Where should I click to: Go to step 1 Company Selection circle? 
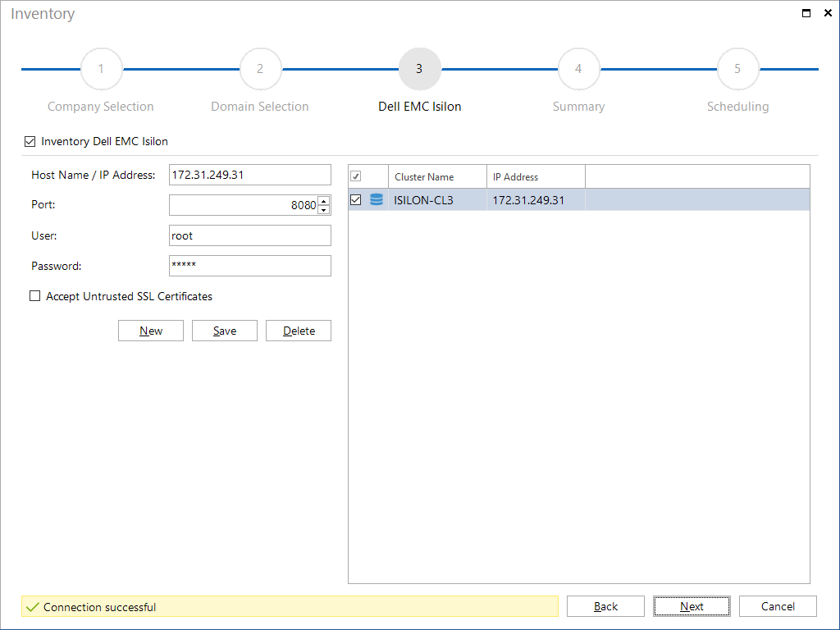point(101,69)
